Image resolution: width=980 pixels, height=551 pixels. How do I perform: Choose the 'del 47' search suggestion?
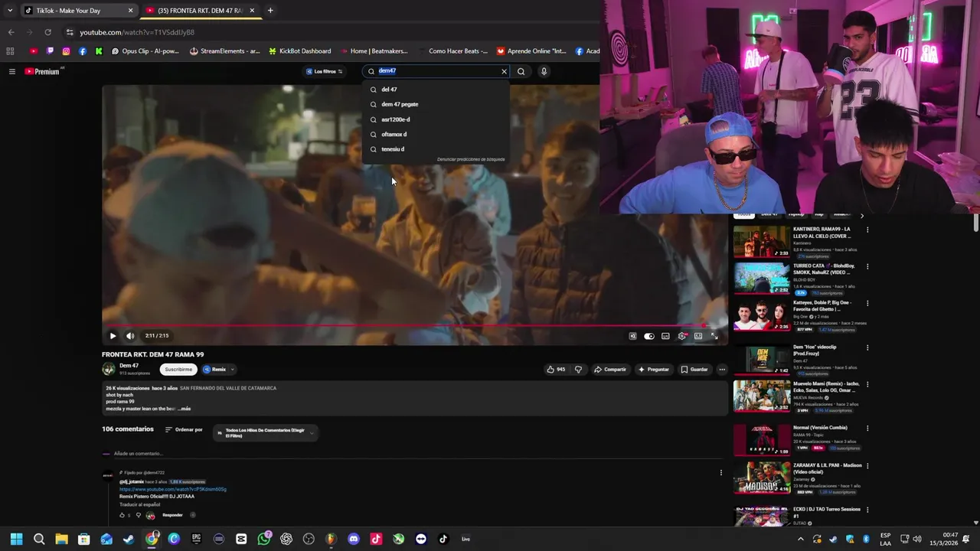(x=436, y=90)
